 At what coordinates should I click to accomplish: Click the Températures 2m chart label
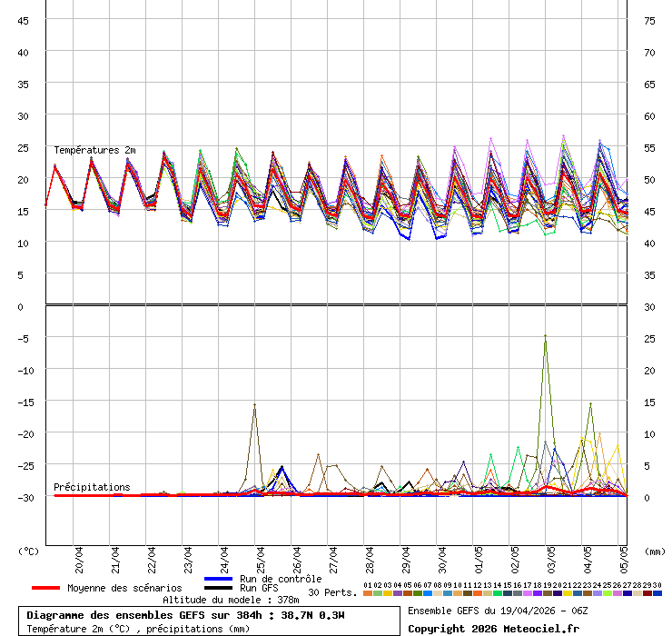(x=94, y=150)
